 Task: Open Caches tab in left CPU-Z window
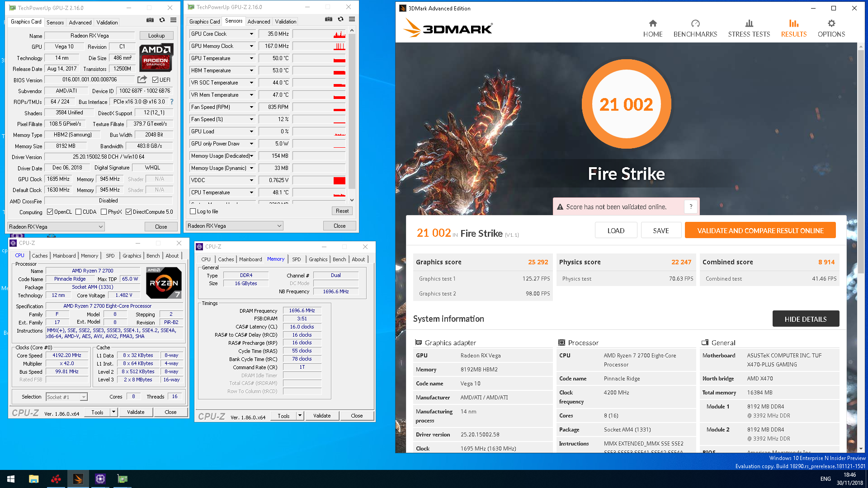(x=40, y=256)
